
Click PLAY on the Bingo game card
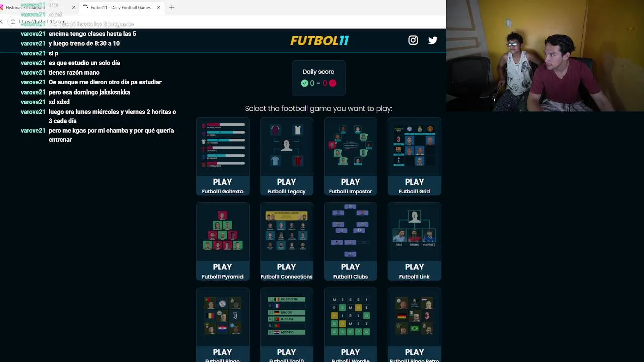pos(222,352)
